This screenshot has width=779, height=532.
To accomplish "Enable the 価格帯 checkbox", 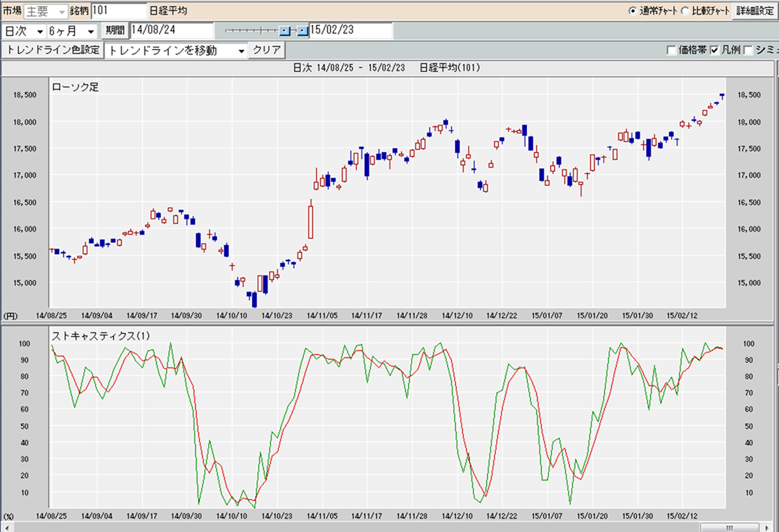I will [671, 50].
